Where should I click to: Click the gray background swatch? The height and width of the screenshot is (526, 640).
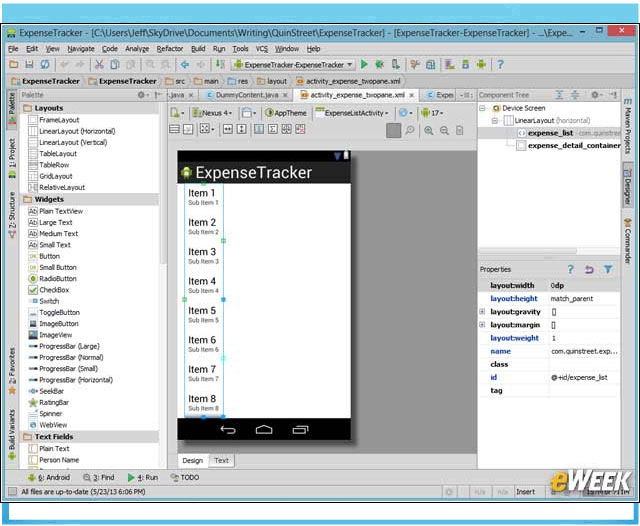coord(393,131)
